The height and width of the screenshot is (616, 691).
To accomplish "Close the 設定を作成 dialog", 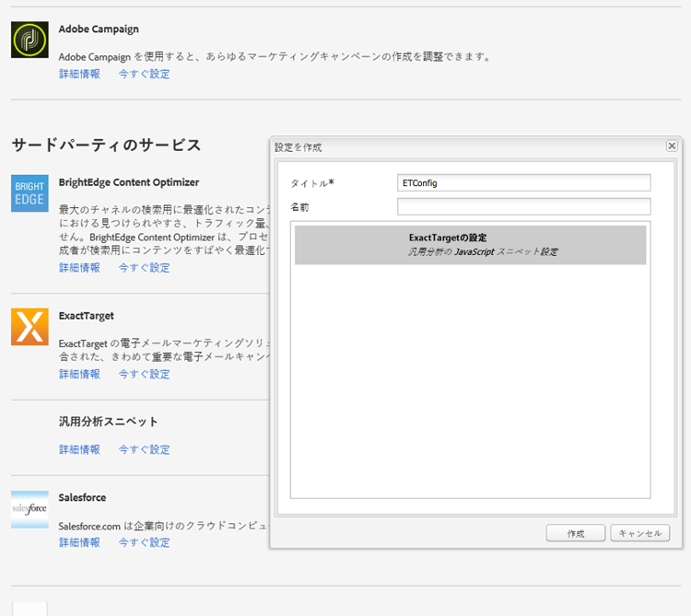I will click(672, 145).
